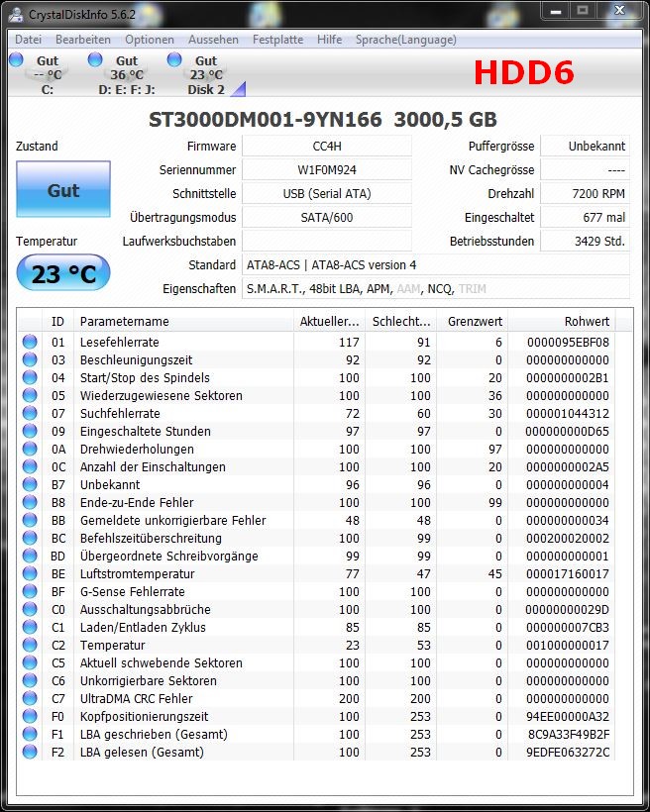650x812 pixels.
Task: Open the Bearbeiten menu
Action: (83, 40)
